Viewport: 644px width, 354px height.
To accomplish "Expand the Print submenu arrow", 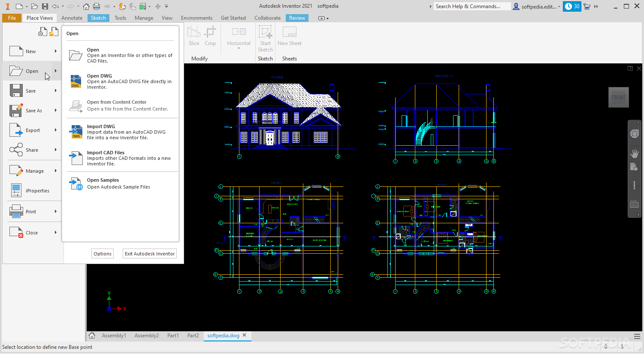I will click(x=56, y=211).
